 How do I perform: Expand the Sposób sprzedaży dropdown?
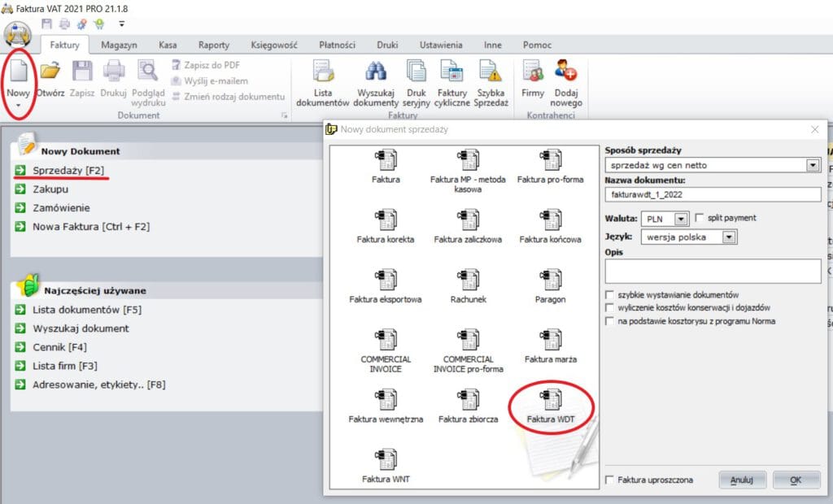[x=812, y=165]
